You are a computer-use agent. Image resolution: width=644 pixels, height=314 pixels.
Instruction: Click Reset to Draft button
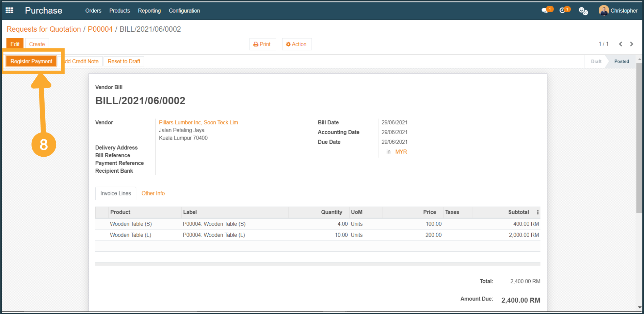coord(124,61)
